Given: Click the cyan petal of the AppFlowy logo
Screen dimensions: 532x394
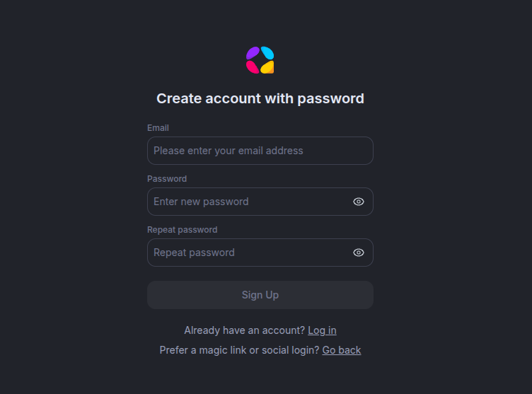Looking at the screenshot, I should 267,53.
